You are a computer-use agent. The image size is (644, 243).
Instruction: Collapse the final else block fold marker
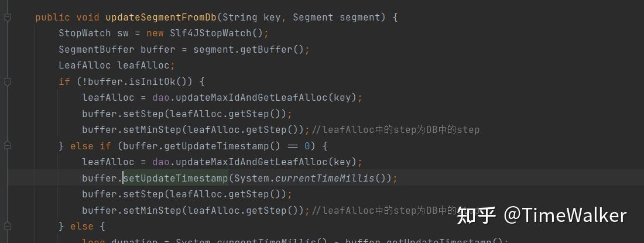tap(7, 226)
